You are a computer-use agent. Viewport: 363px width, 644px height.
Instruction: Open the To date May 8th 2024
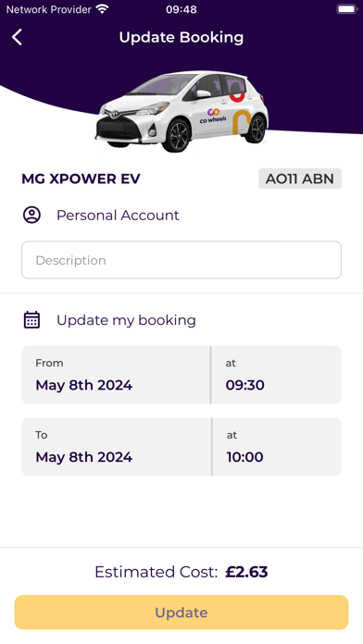[x=116, y=447]
